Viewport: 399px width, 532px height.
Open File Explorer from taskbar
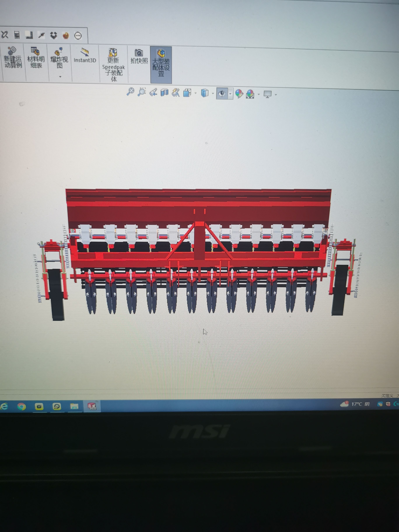tap(74, 406)
